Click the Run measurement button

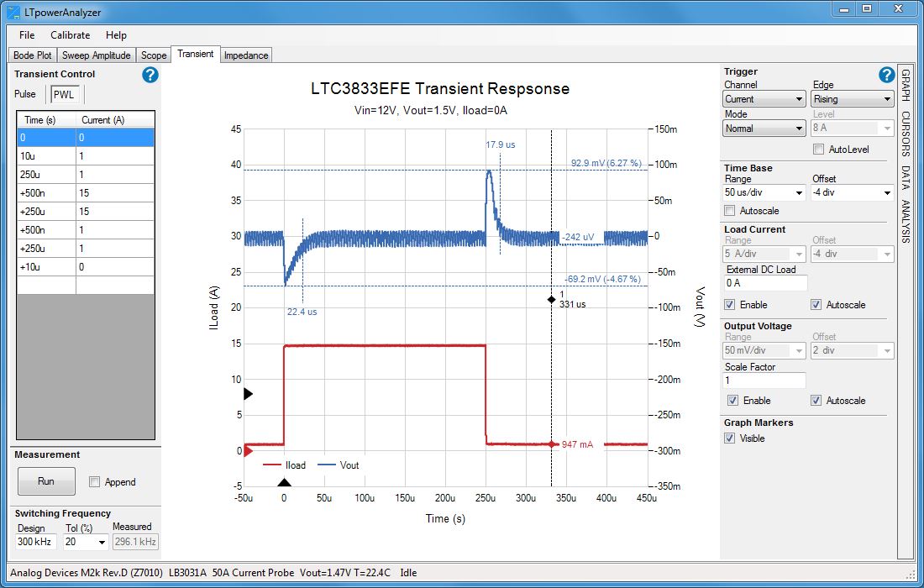click(x=46, y=481)
